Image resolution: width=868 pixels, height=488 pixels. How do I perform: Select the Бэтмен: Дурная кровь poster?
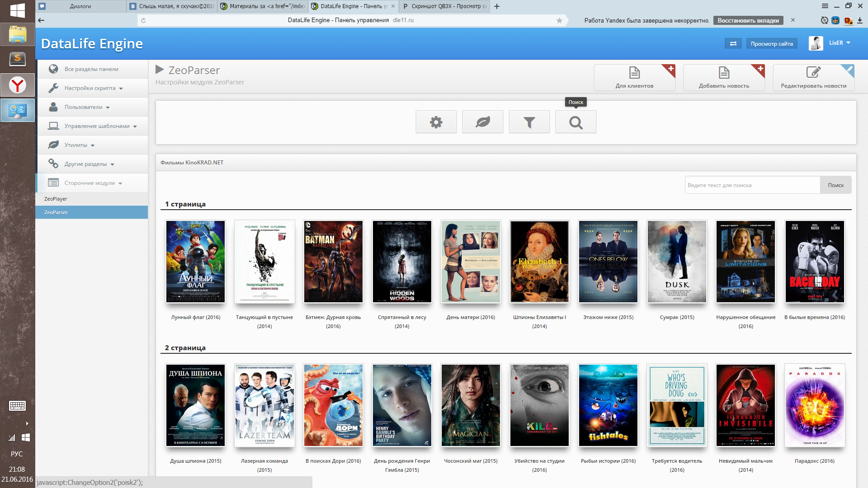(333, 262)
